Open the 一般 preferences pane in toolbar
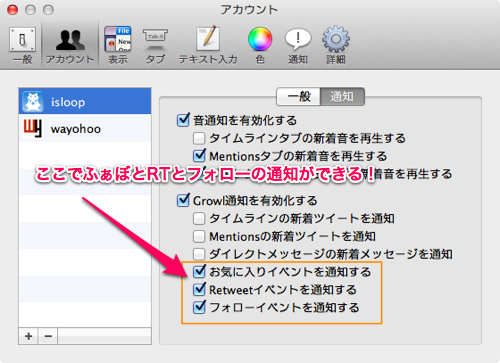The height and width of the screenshot is (363, 500). click(22, 46)
